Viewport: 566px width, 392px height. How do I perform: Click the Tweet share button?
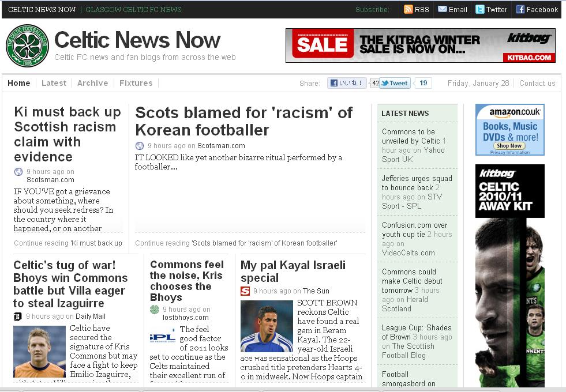pos(395,83)
